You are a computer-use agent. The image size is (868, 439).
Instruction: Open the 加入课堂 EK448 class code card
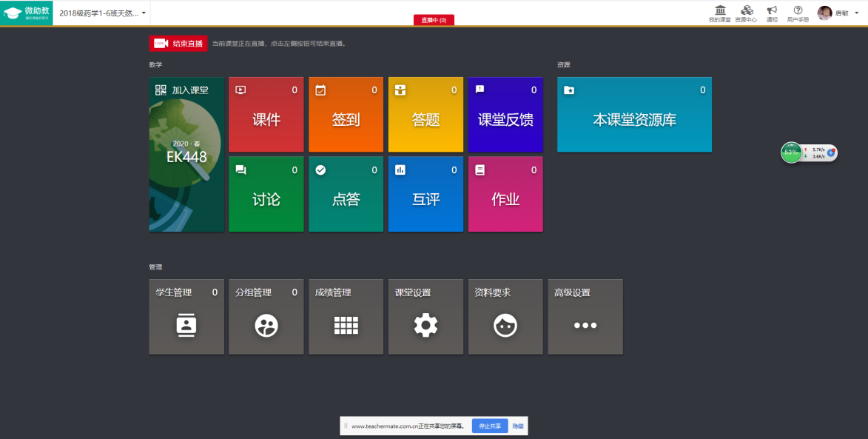[186, 155]
